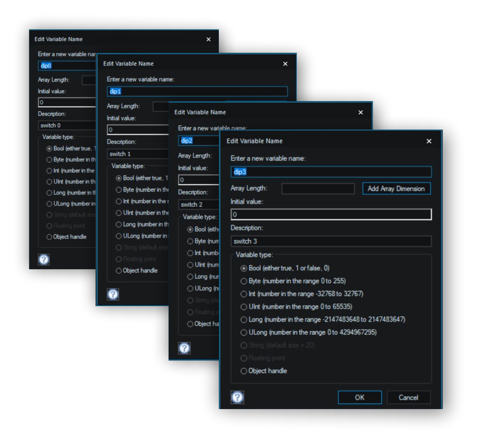Click Initial value field in dip0 dialog
This screenshot has height=448, width=481.
[67, 102]
